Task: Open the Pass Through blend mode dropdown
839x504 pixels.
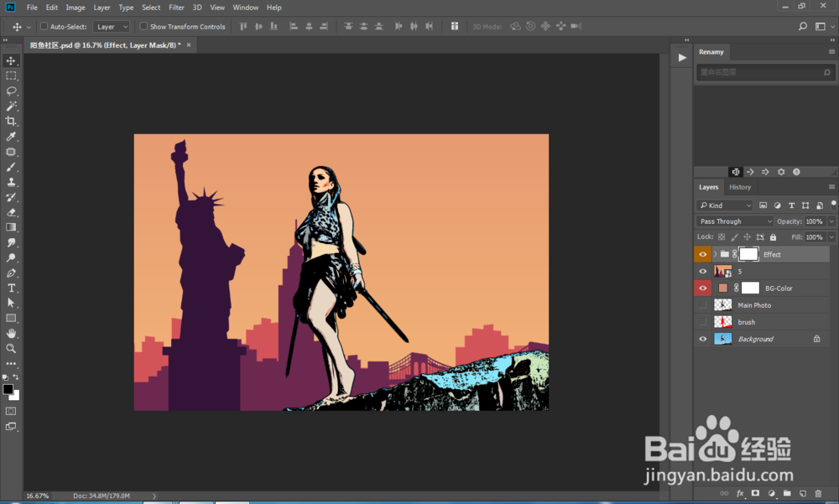Action: pos(734,221)
